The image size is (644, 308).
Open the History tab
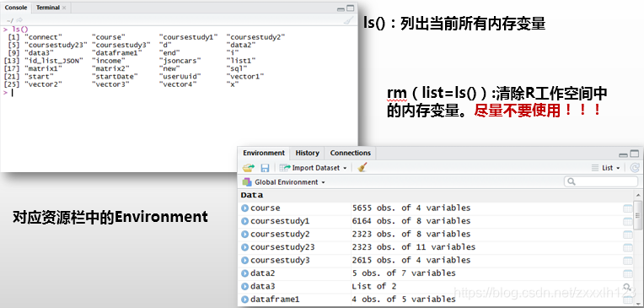click(x=307, y=153)
